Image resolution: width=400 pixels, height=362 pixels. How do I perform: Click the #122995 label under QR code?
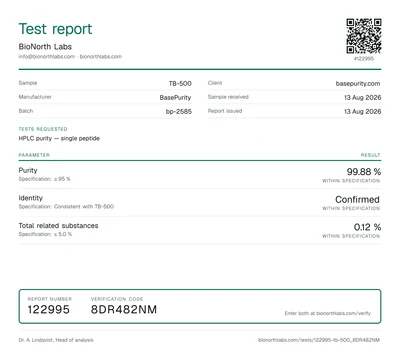pos(364,58)
